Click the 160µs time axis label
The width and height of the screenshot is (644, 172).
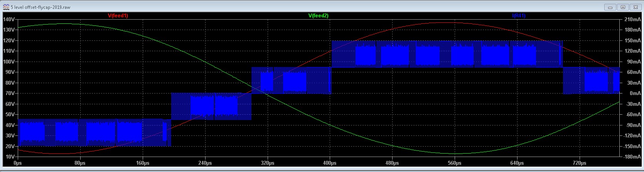coord(143,163)
